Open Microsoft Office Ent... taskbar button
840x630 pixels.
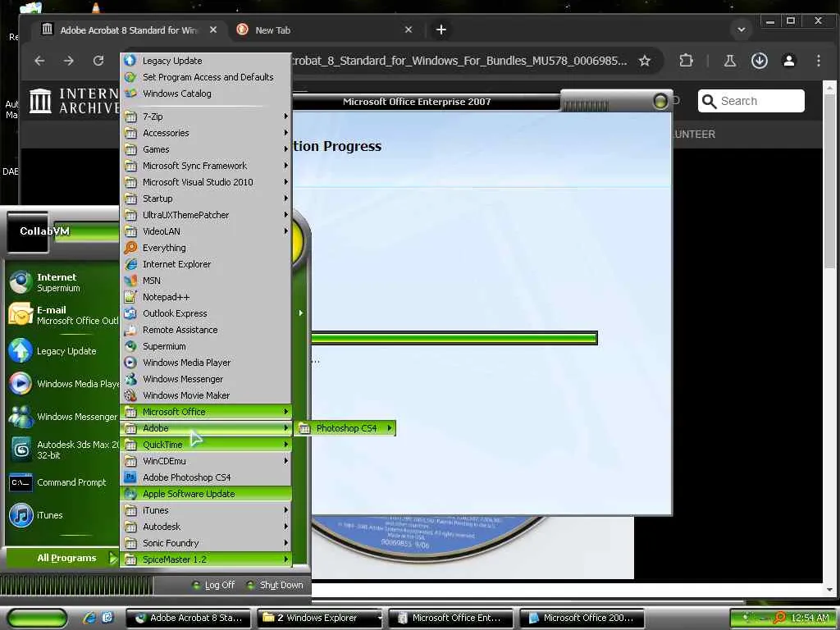[451, 618]
